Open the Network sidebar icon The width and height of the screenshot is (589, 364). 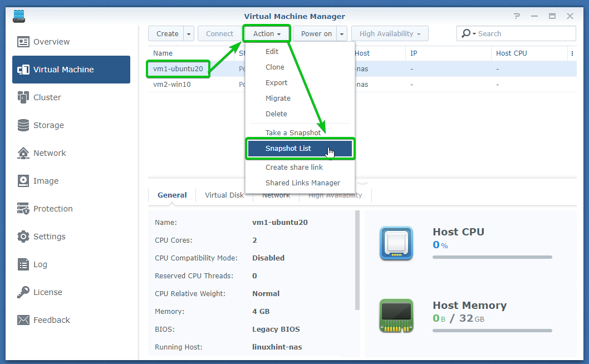23,153
